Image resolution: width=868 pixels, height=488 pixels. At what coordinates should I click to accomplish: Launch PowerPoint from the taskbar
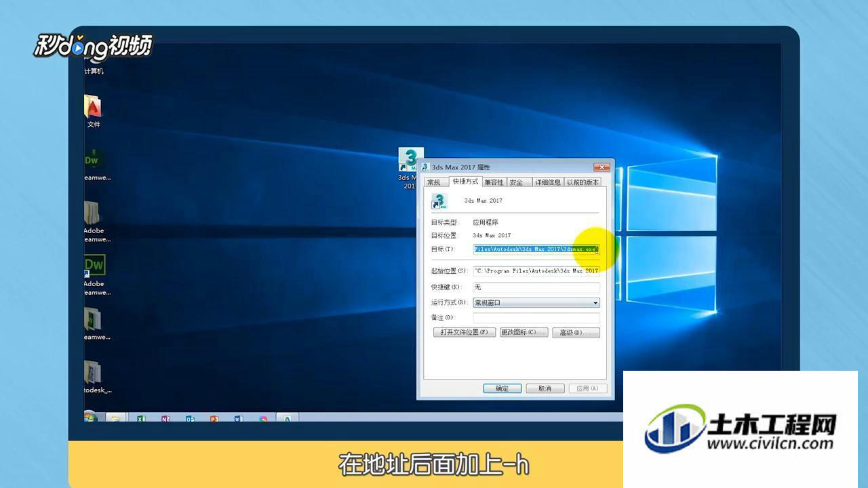pos(214,419)
